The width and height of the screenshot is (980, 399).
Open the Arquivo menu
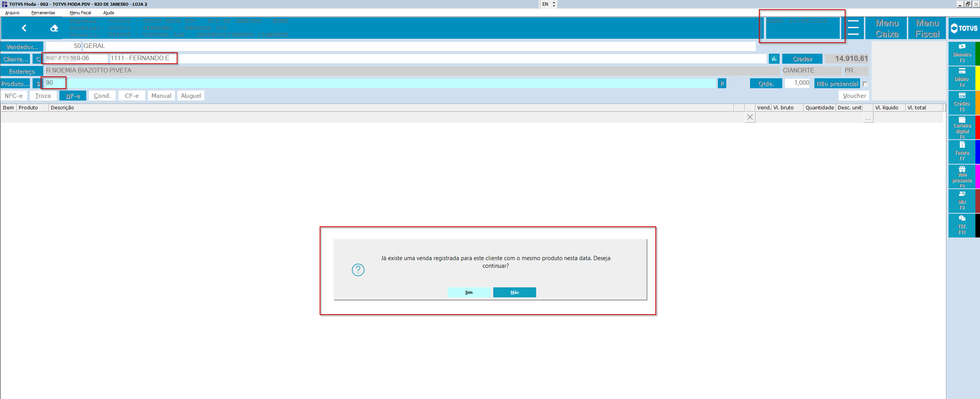point(12,13)
